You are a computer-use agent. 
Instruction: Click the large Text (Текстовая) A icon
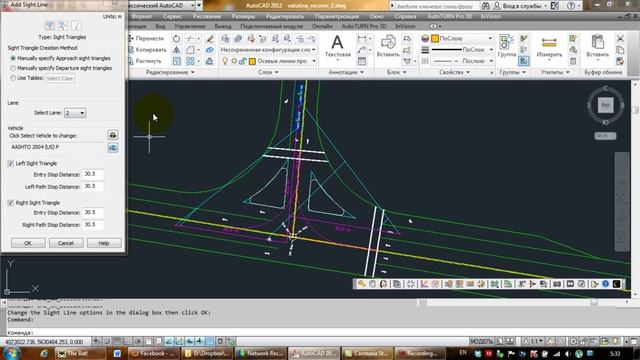[x=337, y=42]
